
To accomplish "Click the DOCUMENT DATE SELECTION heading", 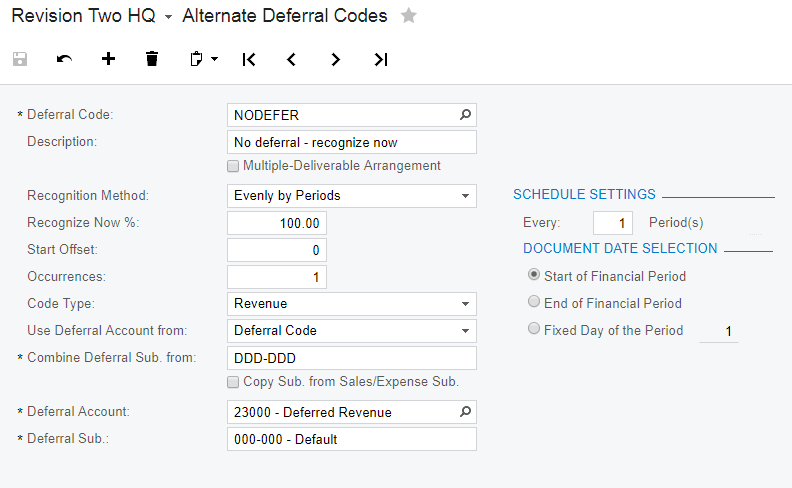I will coord(620,249).
